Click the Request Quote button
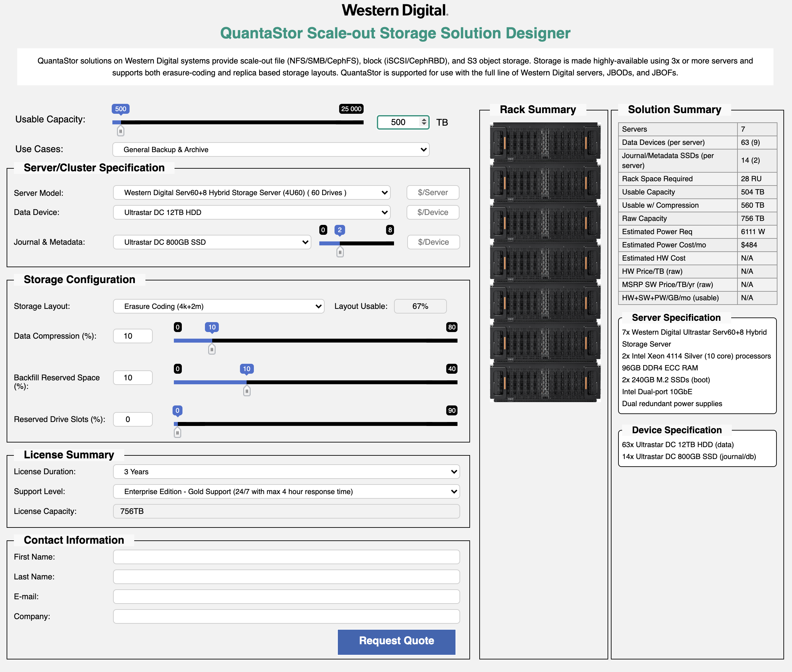 click(x=396, y=641)
